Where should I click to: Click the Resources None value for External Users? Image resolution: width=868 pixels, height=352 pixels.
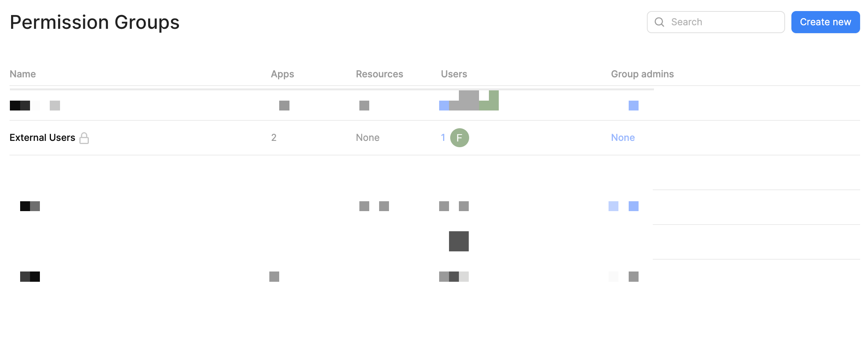tap(367, 138)
